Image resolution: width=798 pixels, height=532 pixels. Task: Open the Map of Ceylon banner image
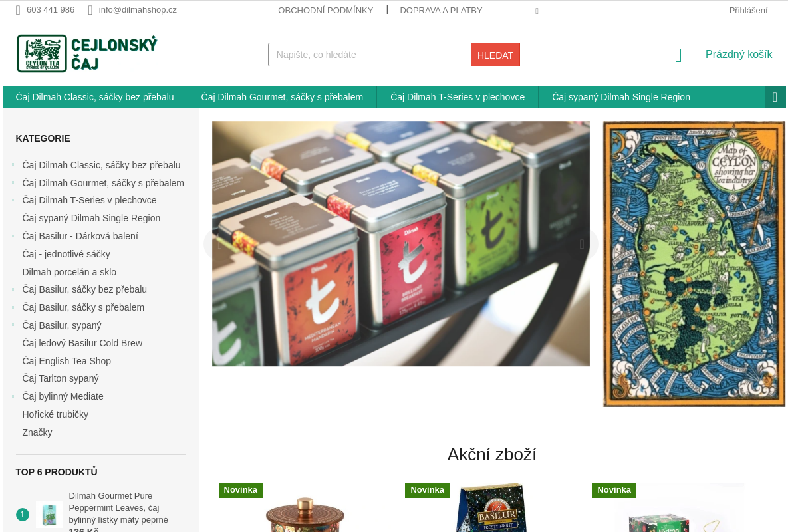tap(694, 263)
